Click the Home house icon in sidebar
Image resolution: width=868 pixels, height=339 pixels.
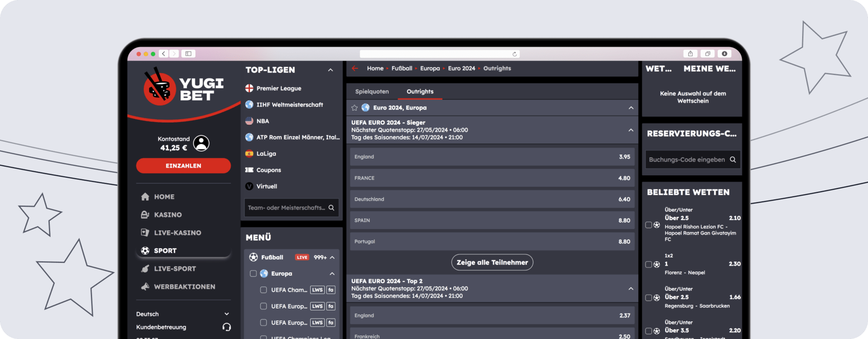tap(145, 197)
